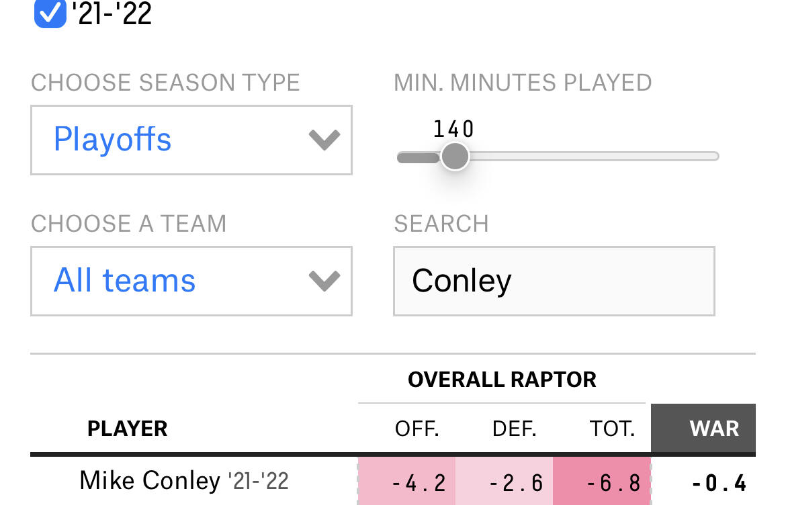This screenshot has width=786, height=532.
Task: Sort by the DEF. column header
Action: coord(514,429)
